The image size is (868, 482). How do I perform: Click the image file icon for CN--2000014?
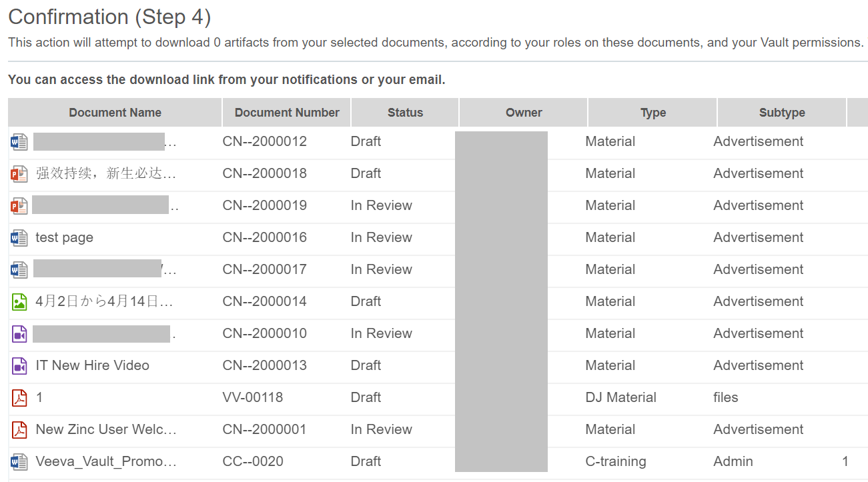coord(19,302)
